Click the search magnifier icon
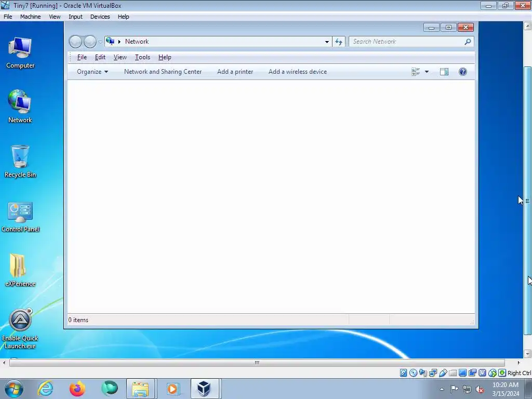This screenshot has width=532, height=399. click(x=468, y=42)
